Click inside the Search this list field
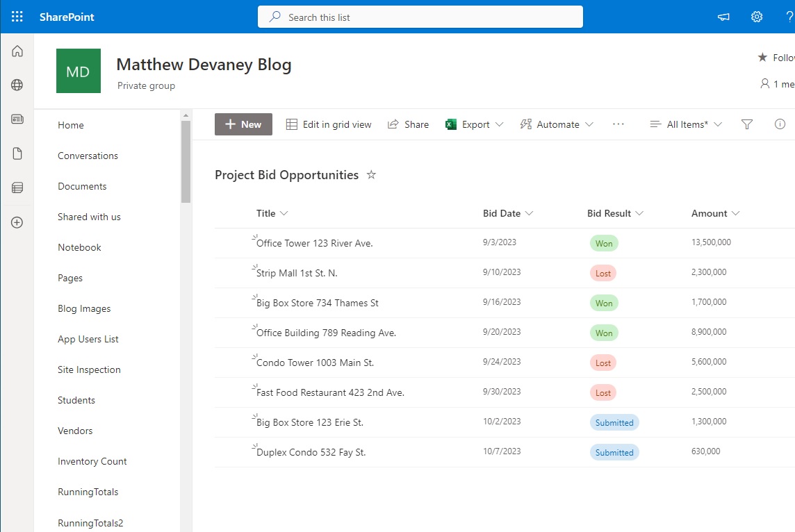 (x=420, y=17)
